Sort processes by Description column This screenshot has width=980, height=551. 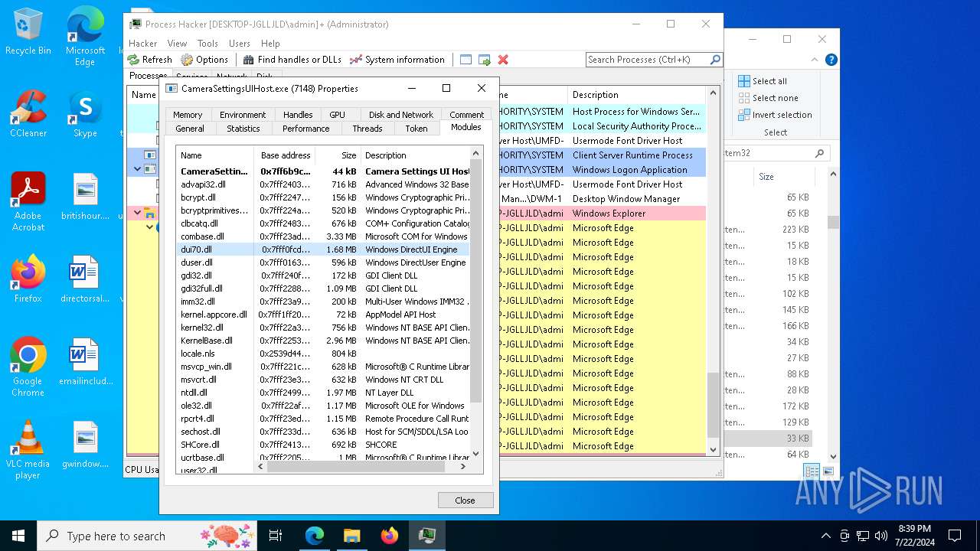[637, 95]
